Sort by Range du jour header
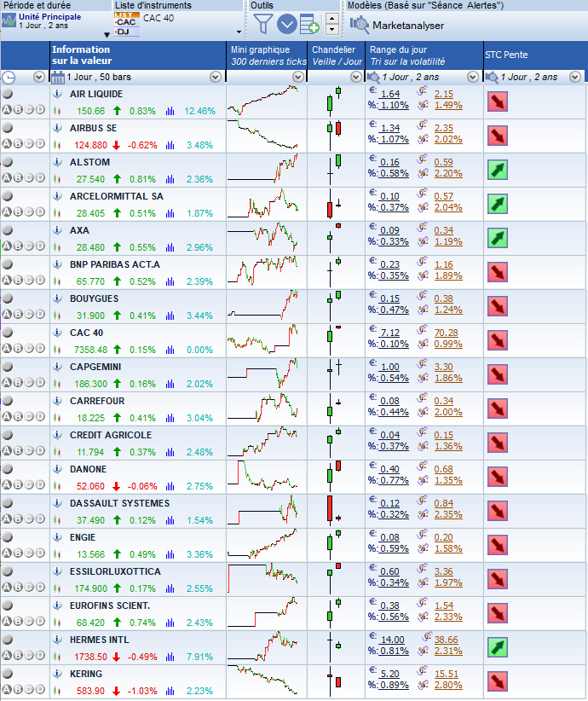 coord(424,55)
